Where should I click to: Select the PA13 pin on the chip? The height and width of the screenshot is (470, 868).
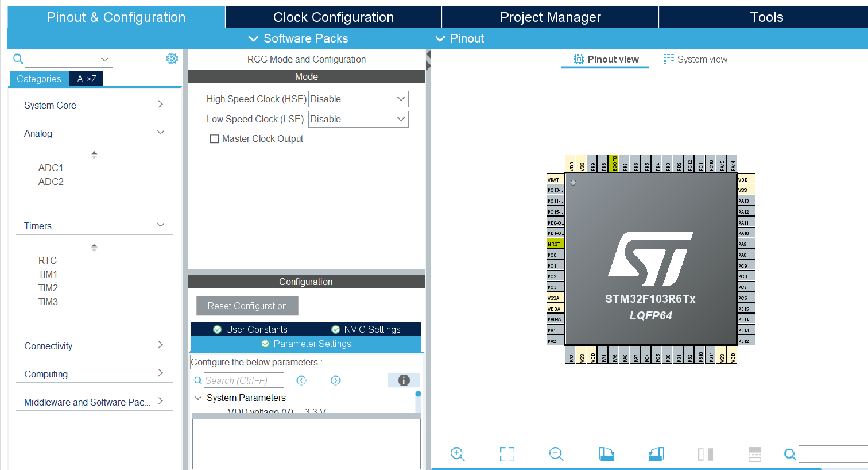[x=746, y=201]
